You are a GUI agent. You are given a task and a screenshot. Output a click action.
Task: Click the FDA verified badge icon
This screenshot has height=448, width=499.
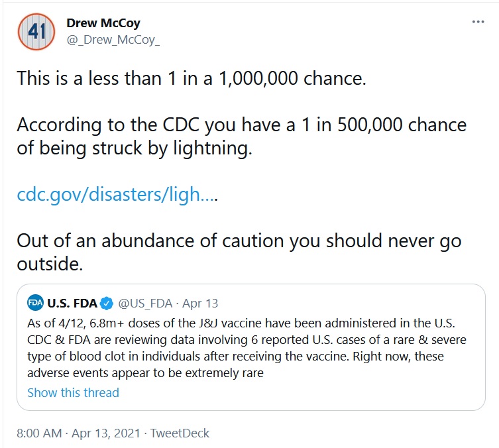pyautogui.click(x=107, y=304)
